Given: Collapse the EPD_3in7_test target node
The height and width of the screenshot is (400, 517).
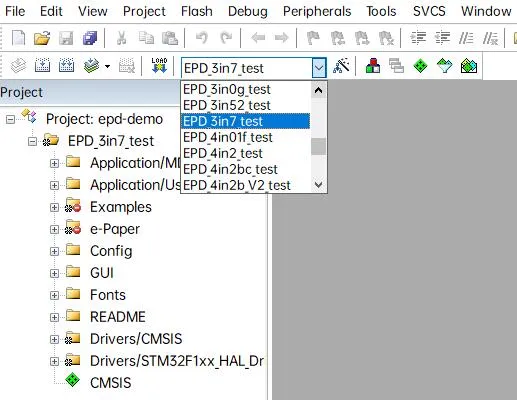Looking at the screenshot, I should pos(32,142).
